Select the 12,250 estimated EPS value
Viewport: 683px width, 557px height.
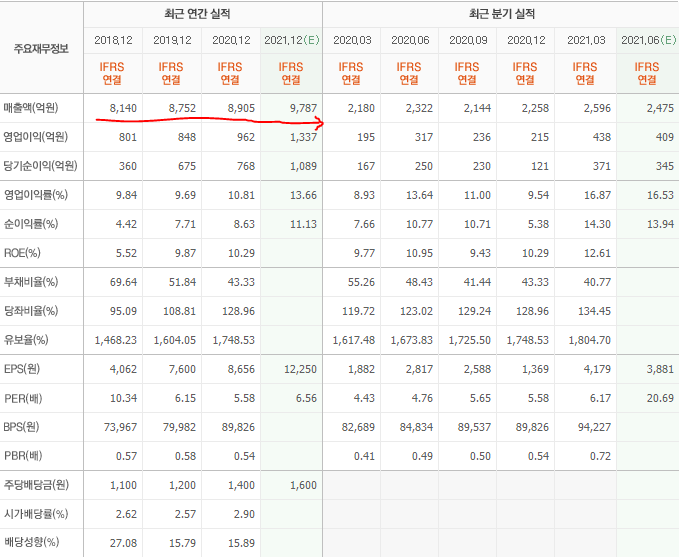[301, 369]
